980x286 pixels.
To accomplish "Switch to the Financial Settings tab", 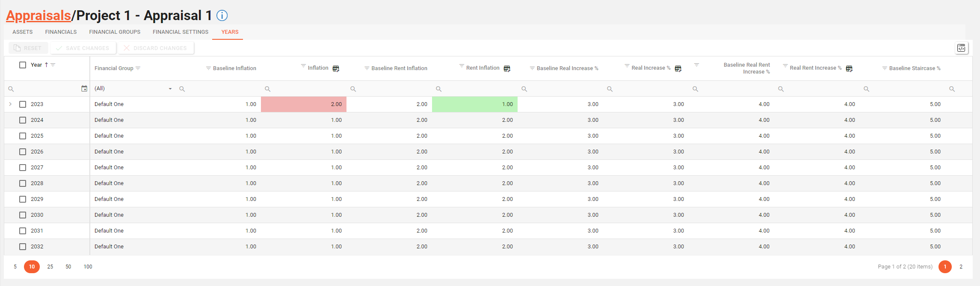I will (181, 32).
